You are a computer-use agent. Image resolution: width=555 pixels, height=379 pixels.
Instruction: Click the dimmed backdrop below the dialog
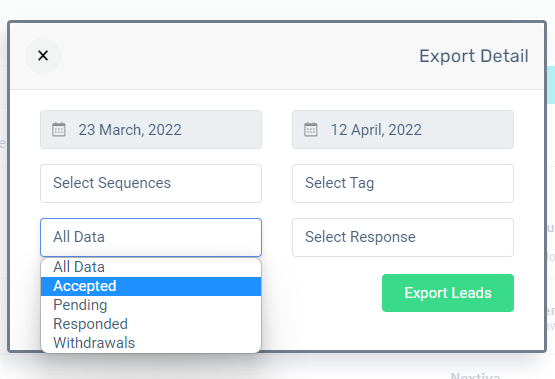click(x=354, y=366)
